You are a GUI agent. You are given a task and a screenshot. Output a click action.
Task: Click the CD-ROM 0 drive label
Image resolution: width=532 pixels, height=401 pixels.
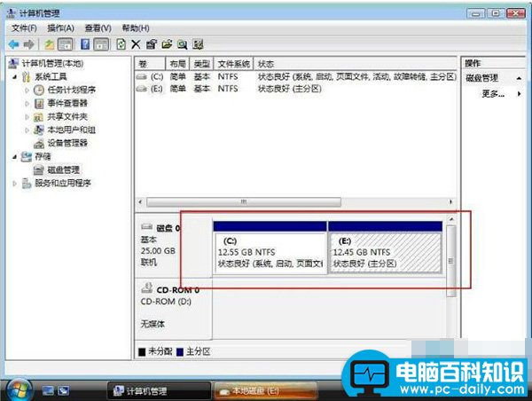177,290
